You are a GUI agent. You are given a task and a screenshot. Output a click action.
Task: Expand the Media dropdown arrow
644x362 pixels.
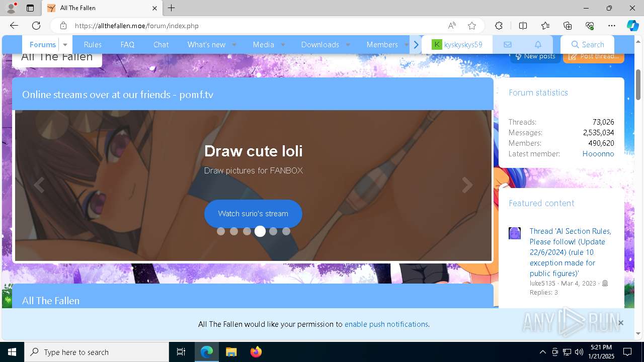pos(283,45)
